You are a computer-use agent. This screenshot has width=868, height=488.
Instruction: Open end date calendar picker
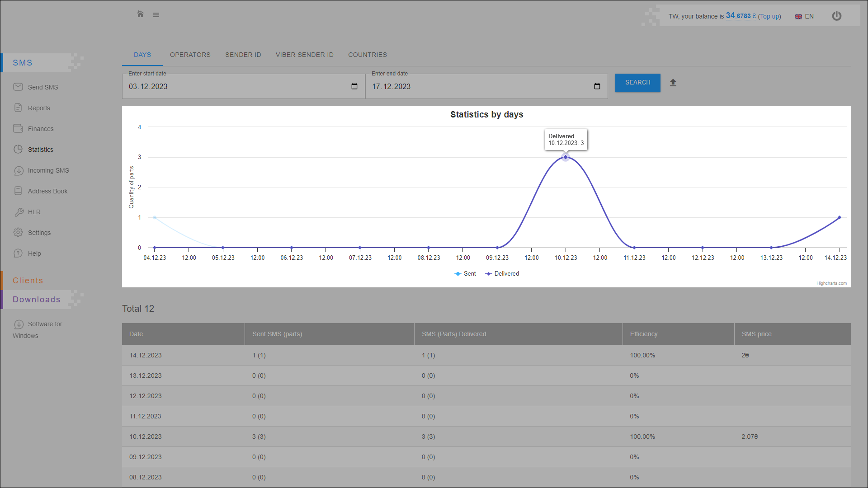click(597, 86)
